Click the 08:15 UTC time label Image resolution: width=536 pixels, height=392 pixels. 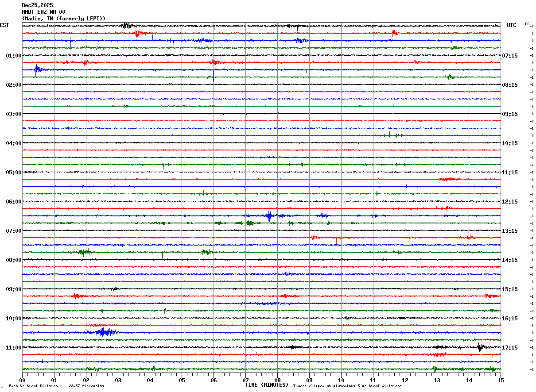pyautogui.click(x=510, y=85)
